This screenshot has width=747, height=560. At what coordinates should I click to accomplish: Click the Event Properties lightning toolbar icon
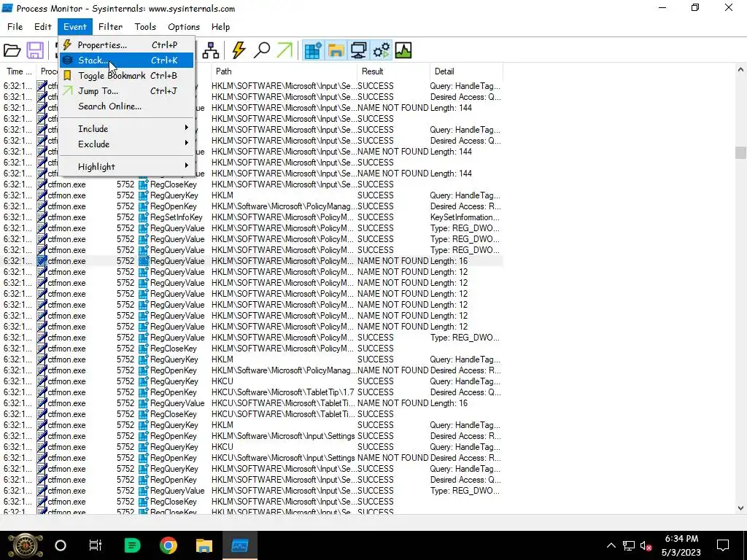click(x=239, y=50)
